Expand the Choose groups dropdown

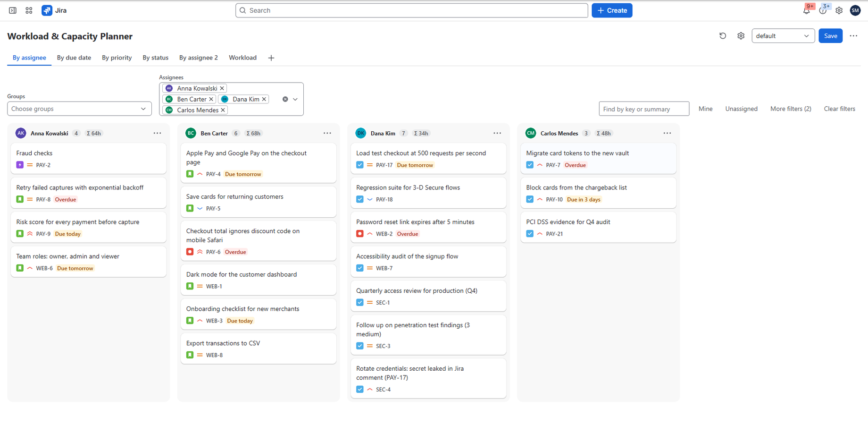pos(79,109)
